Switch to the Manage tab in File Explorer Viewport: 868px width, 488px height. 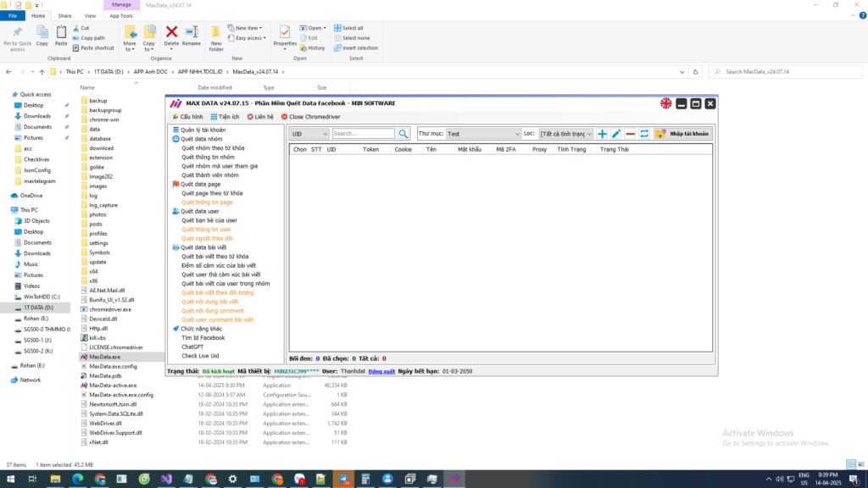coord(121,4)
